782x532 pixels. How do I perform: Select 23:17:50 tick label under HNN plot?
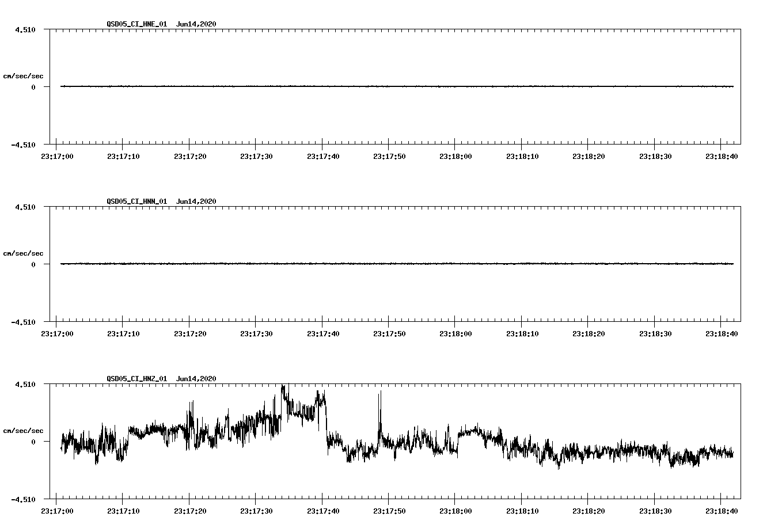[x=389, y=334]
